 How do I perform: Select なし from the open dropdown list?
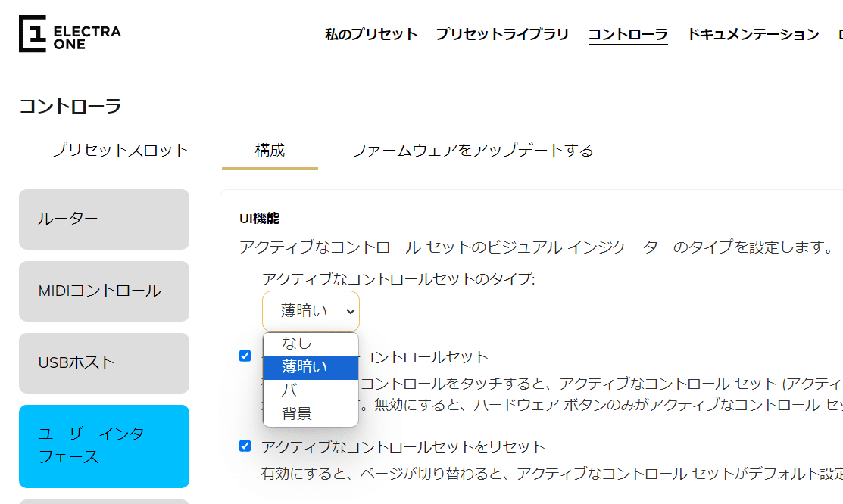pos(303,343)
